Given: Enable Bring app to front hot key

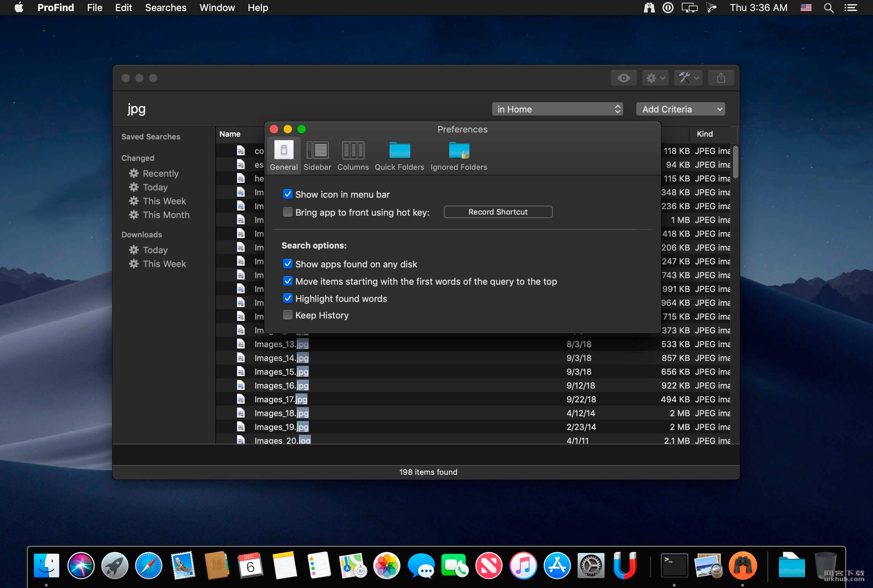Looking at the screenshot, I should [x=288, y=212].
